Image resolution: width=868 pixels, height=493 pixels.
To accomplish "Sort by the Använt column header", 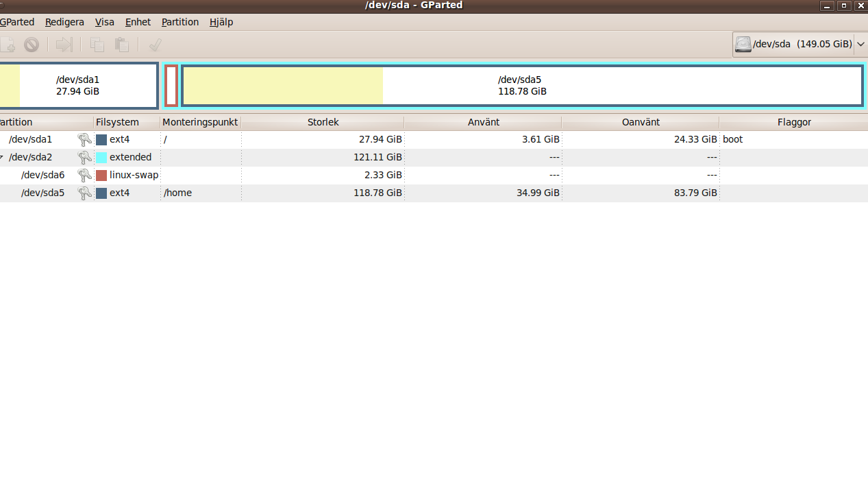I will 483,122.
